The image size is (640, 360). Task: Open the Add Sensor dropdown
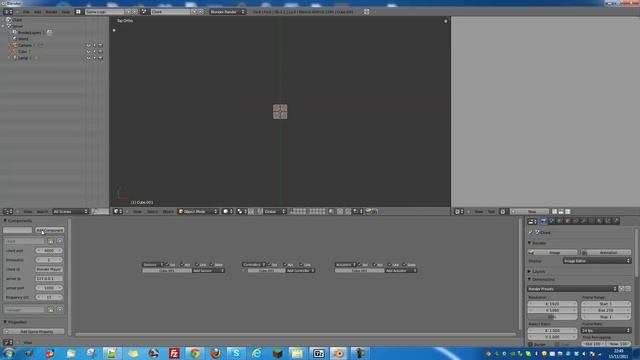click(x=208, y=271)
